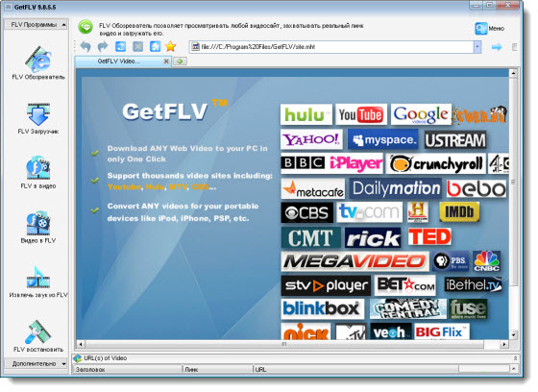Click the fuse logo
This screenshot has width=538, height=392.
(468, 309)
